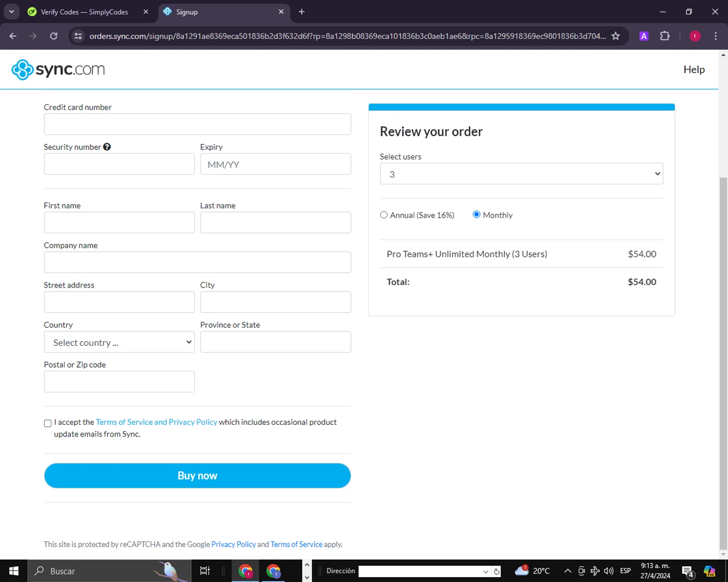Open Task View in the taskbar
The width and height of the screenshot is (728, 582).
point(205,571)
